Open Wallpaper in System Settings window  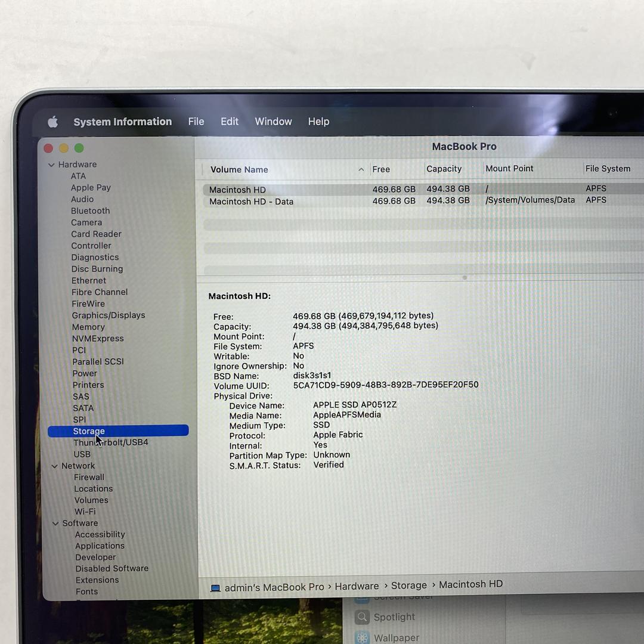pyautogui.click(x=387, y=637)
